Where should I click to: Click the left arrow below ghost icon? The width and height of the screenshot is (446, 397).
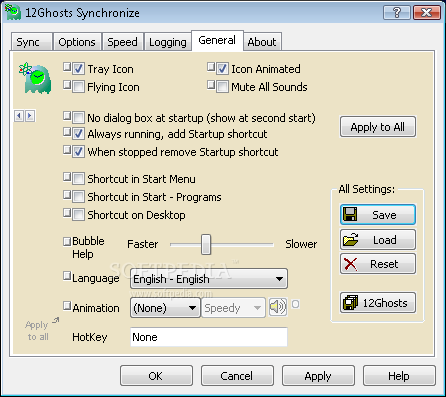[x=19, y=116]
